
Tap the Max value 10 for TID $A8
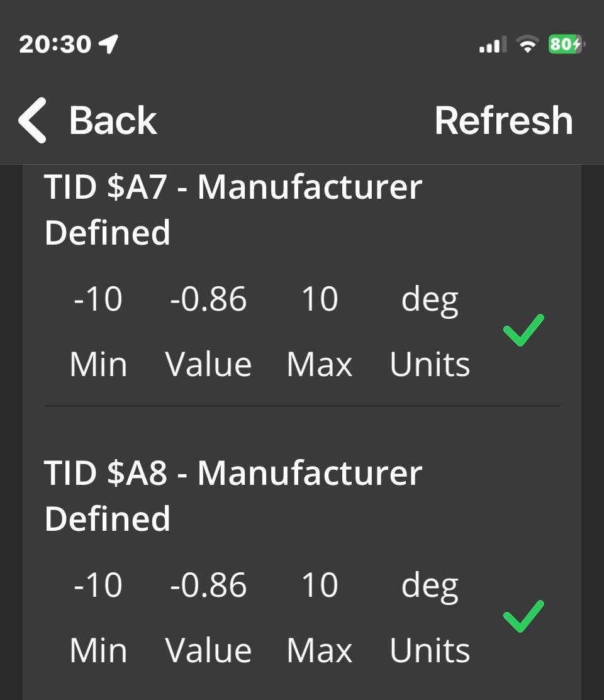(x=320, y=585)
